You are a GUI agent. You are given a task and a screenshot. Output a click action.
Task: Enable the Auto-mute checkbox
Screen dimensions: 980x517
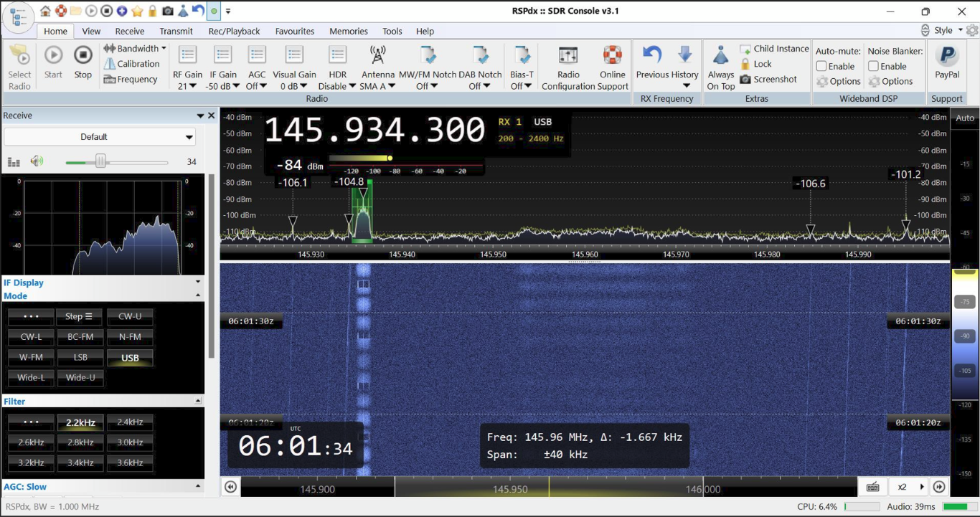(x=821, y=66)
